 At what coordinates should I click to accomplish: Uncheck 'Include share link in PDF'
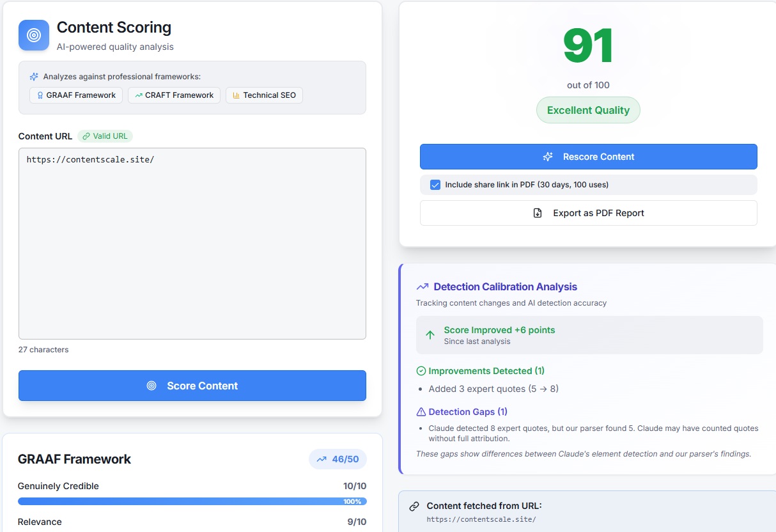point(435,184)
